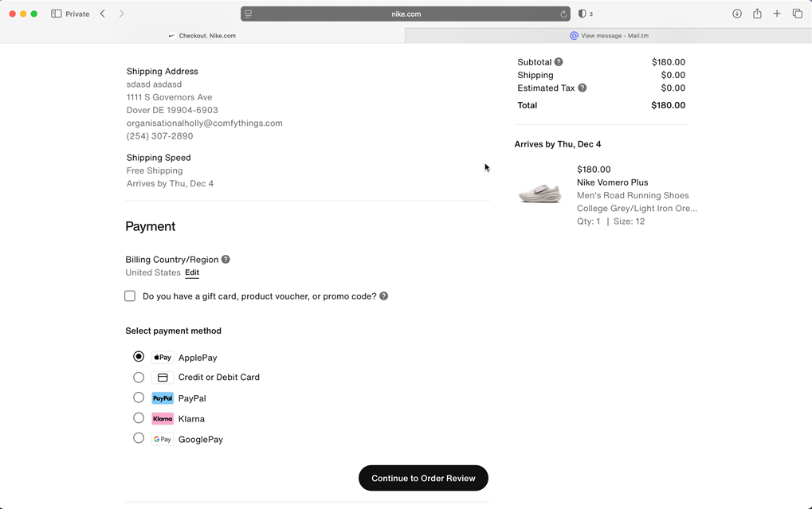Select GooglePay as payment method
The image size is (812, 509).
pos(138,437)
